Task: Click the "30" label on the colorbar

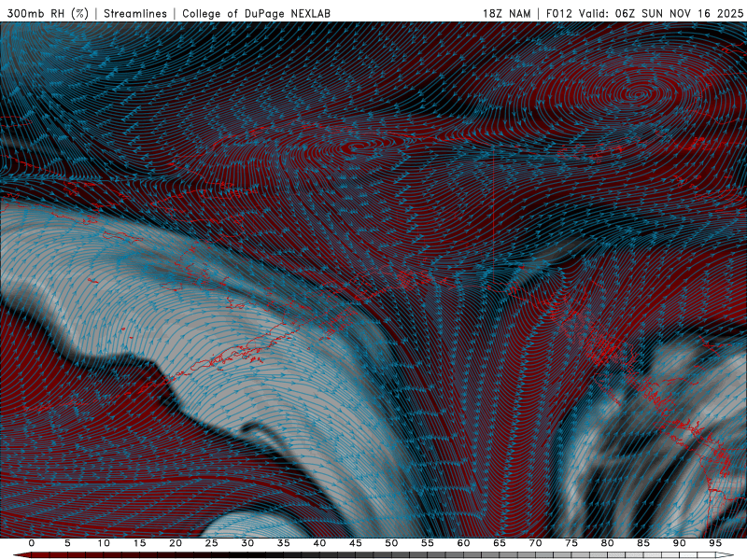Action: pos(247,543)
